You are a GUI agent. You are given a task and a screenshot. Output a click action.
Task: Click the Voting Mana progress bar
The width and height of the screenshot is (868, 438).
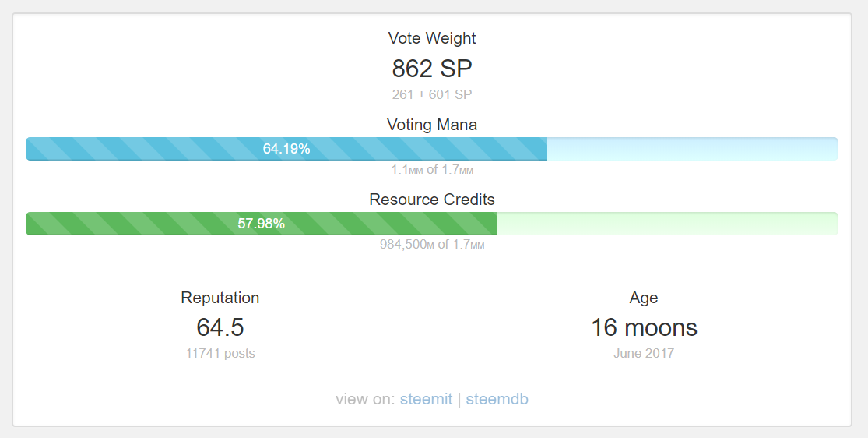coord(432,149)
